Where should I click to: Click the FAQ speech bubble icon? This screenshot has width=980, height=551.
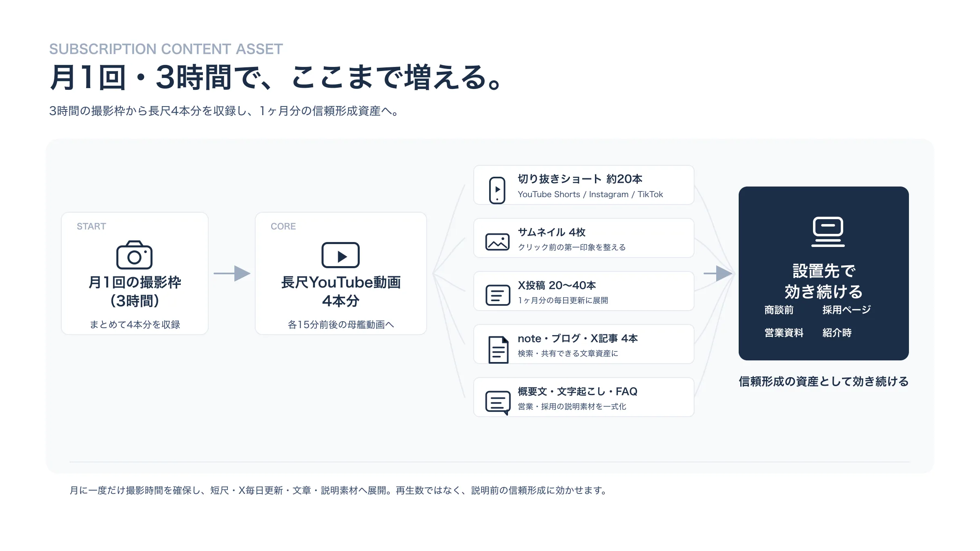pos(498,403)
